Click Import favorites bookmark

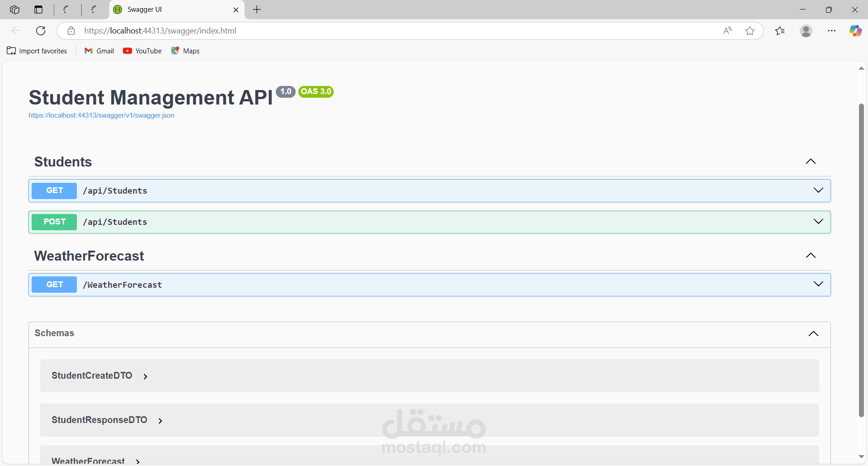[x=37, y=51]
